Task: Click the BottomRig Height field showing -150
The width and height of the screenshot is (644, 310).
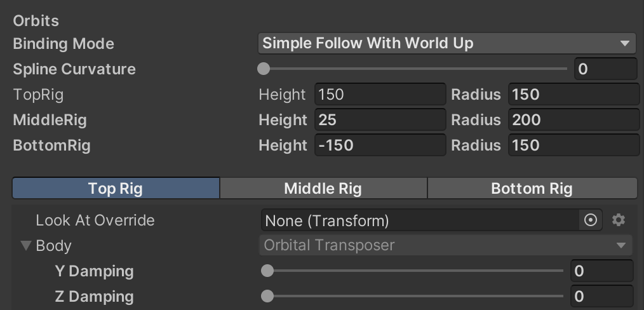Action: click(380, 145)
